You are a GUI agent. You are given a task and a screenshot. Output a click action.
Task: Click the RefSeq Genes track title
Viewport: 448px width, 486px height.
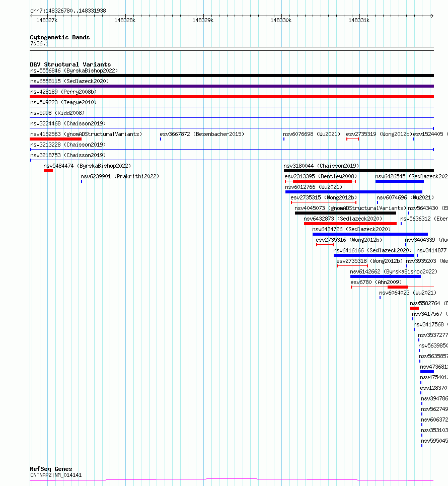tap(51, 469)
